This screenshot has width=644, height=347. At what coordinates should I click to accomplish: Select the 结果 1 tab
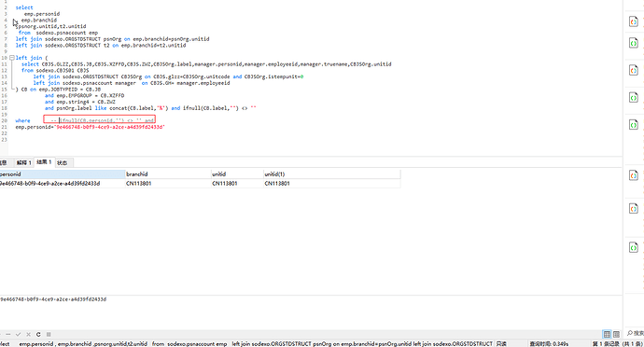[x=44, y=162]
